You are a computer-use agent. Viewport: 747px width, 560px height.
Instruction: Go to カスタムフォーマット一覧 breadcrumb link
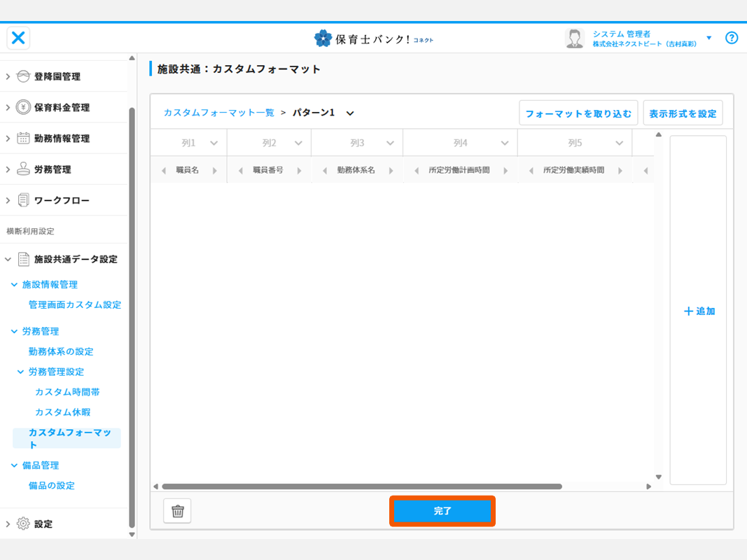218,113
